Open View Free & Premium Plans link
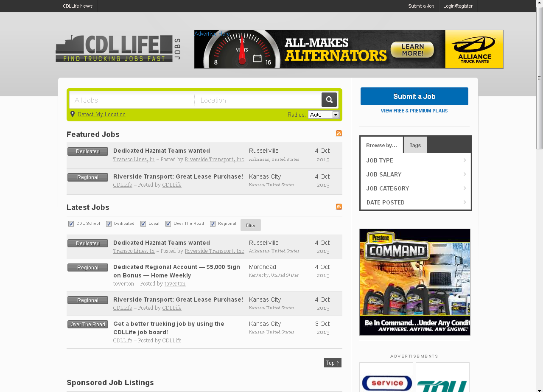The width and height of the screenshot is (543, 392). [414, 111]
